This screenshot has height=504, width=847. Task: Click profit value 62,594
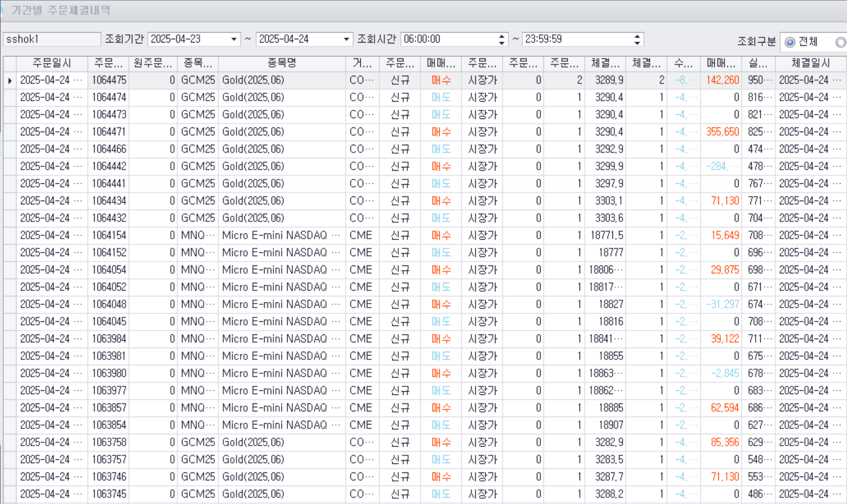click(x=725, y=407)
